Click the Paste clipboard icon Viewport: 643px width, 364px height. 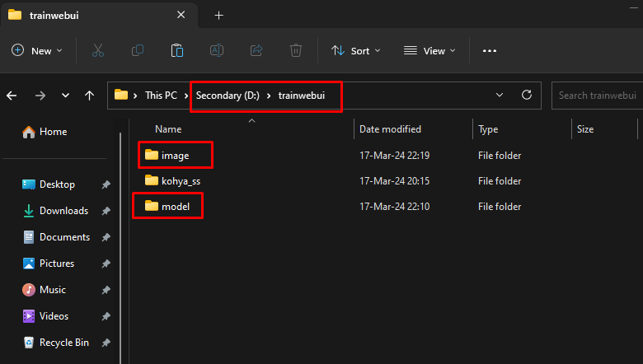176,51
